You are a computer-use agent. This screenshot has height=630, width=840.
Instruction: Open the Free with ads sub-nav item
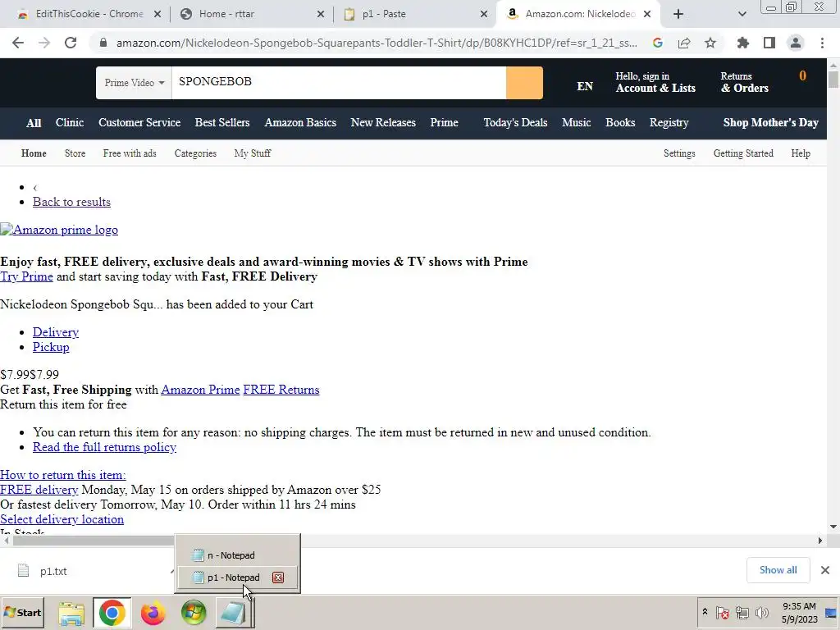click(x=130, y=153)
